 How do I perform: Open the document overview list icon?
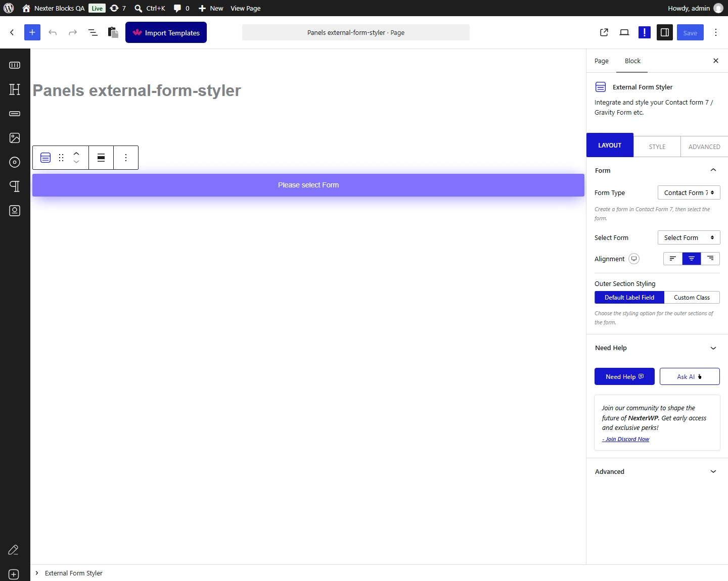pos(93,32)
